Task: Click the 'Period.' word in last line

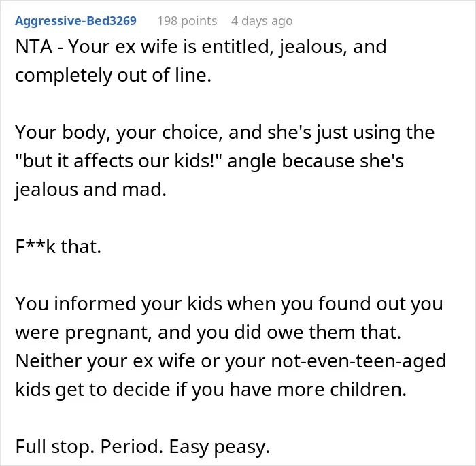Action: [132, 446]
